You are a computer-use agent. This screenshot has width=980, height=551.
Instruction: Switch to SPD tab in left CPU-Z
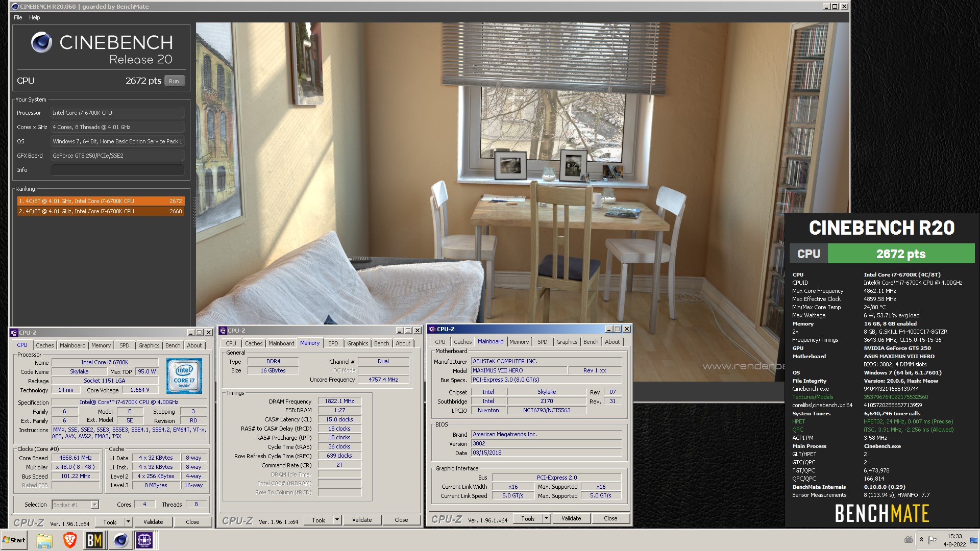point(125,345)
